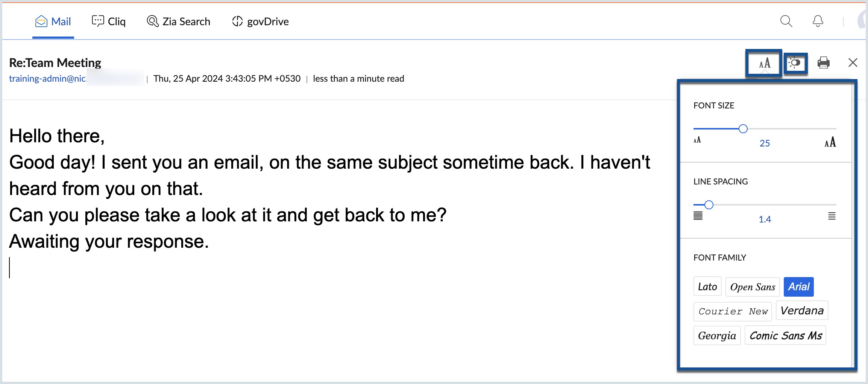Choose the Courier New font option
868x384 pixels.
(x=733, y=311)
